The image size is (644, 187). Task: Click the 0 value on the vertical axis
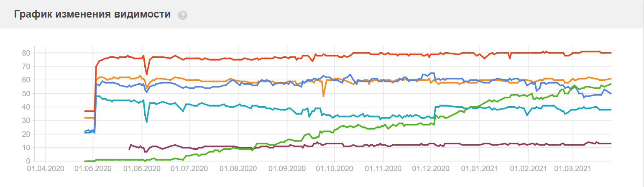(28, 161)
